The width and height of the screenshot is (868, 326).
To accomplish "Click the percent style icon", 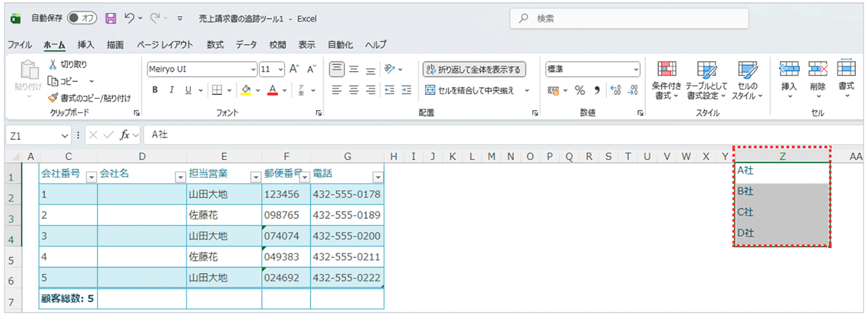I will coord(579,91).
